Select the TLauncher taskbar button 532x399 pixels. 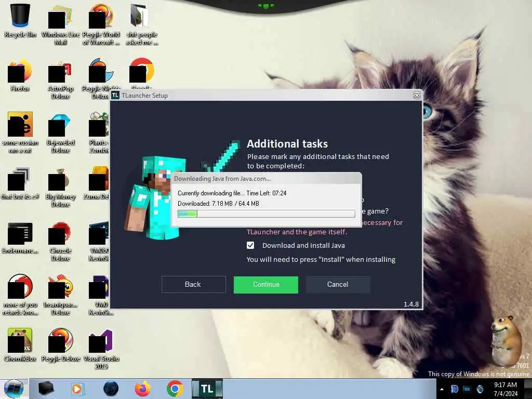pyautogui.click(x=207, y=389)
